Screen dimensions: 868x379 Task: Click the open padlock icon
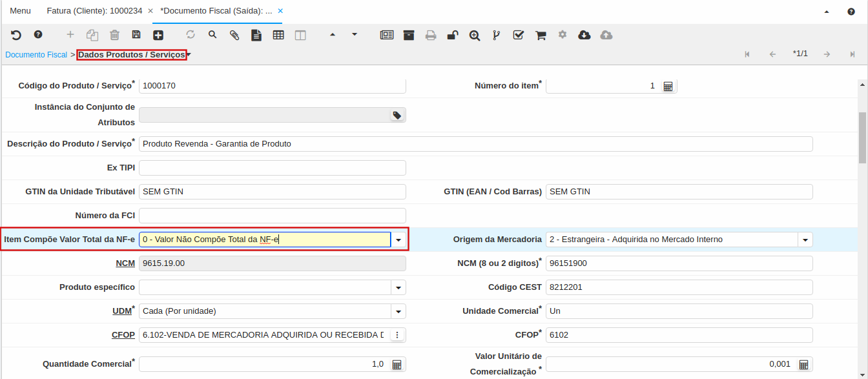pyautogui.click(x=453, y=36)
